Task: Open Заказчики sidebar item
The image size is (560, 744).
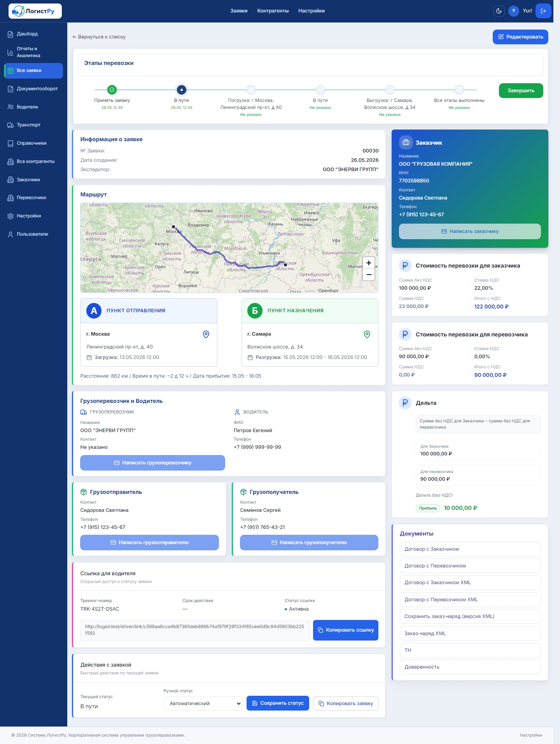Action: pos(33,180)
